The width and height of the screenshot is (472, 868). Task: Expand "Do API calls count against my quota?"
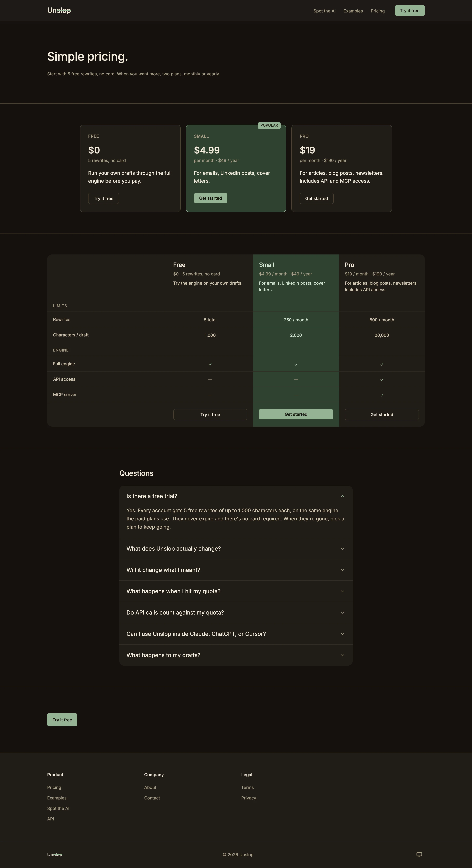(236, 612)
